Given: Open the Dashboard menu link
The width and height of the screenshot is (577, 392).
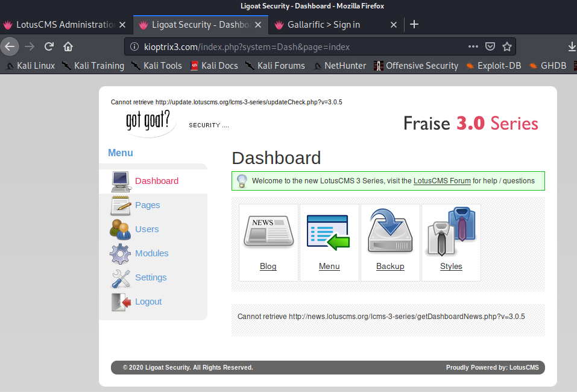Looking at the screenshot, I should (157, 181).
